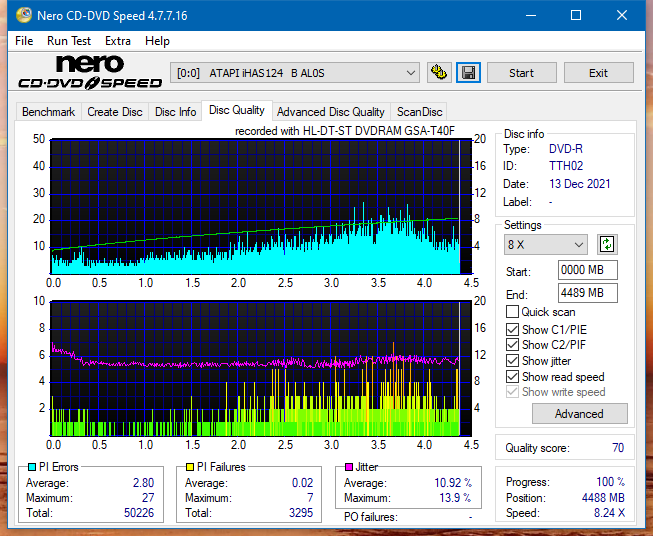The width and height of the screenshot is (653, 536).
Task: Click the Progress value 100 %
Action: 610,482
